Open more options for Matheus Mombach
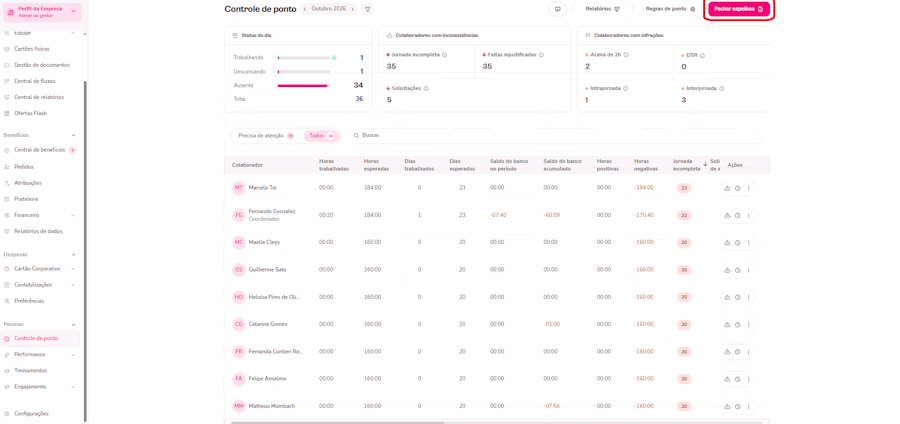 748,406
